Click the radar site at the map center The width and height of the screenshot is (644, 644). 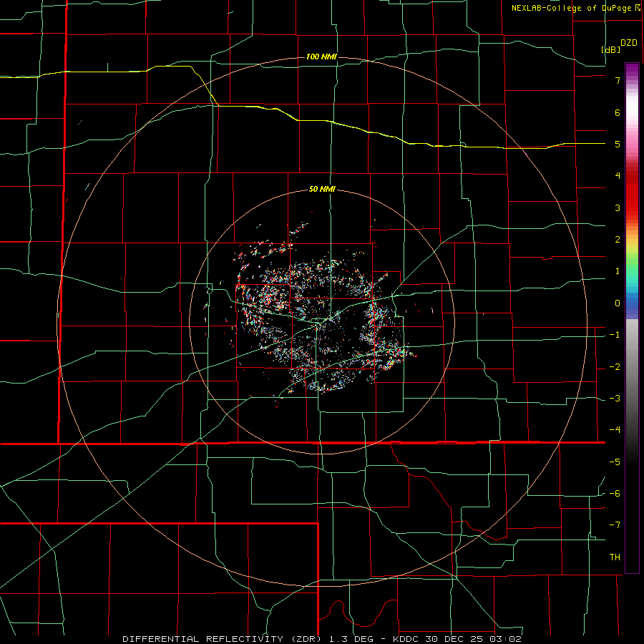323,321
